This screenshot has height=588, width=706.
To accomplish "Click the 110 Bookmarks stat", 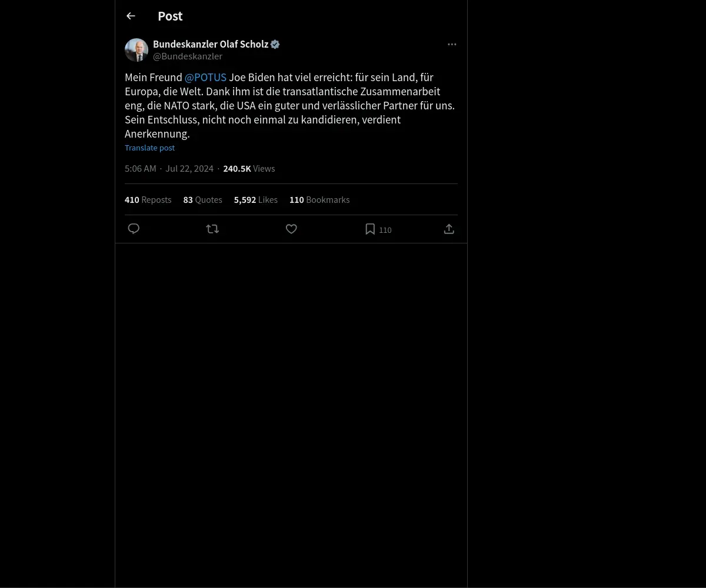I will pyautogui.click(x=319, y=200).
